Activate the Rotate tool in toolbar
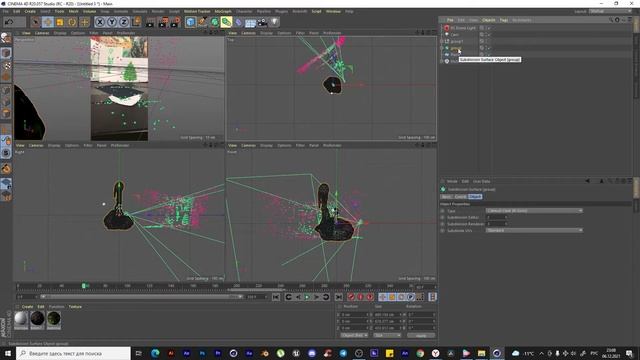 coord(72,22)
